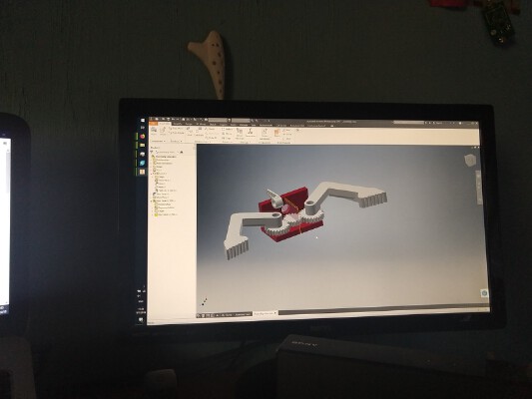
Task: Open File Explorer from the taskbar
Action: 143,145
